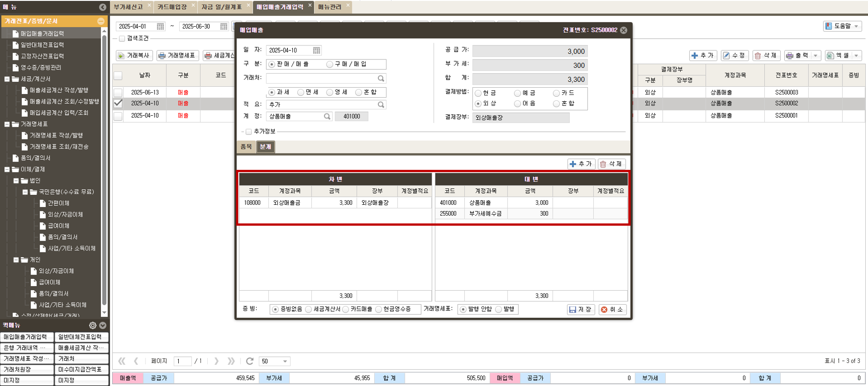The height and width of the screenshot is (386, 868).
Task: Click the search icon in 계정 field
Action: [327, 117]
